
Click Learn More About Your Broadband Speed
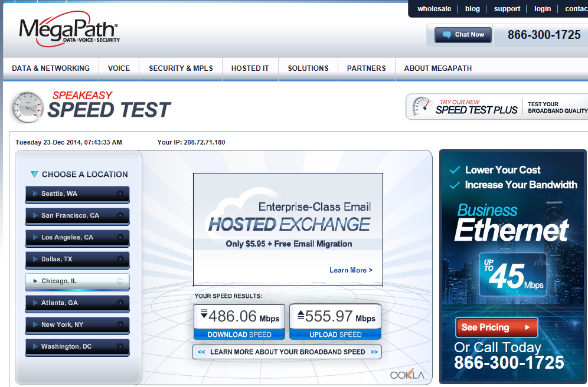tap(288, 352)
